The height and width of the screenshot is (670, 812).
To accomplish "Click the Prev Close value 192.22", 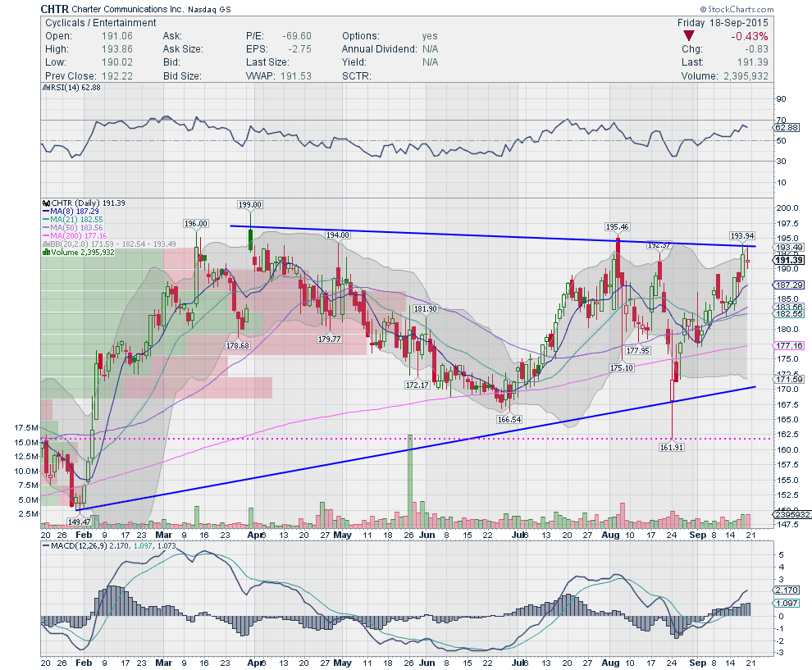I will tap(117, 75).
